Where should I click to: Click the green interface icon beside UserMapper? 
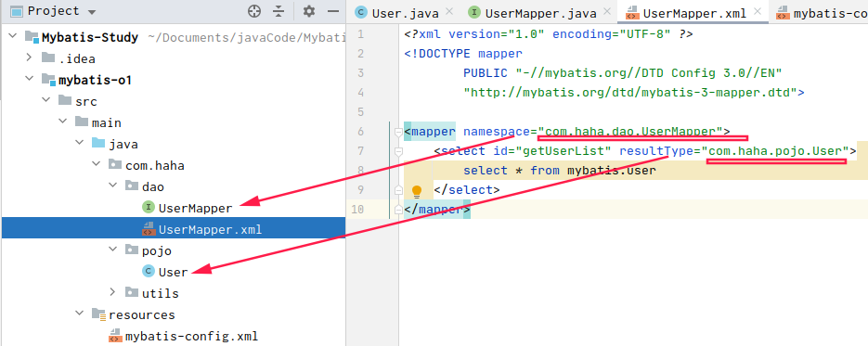click(x=149, y=207)
